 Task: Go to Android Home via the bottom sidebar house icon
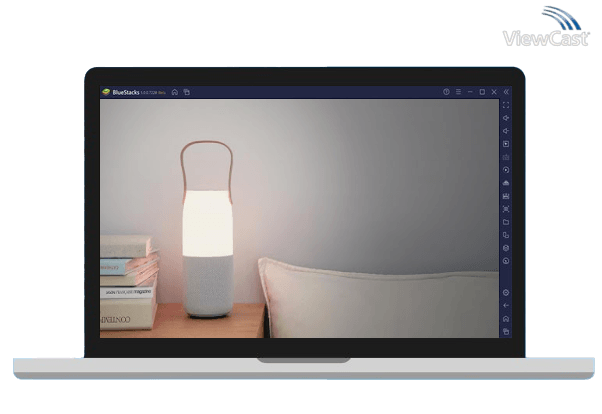pos(506,319)
